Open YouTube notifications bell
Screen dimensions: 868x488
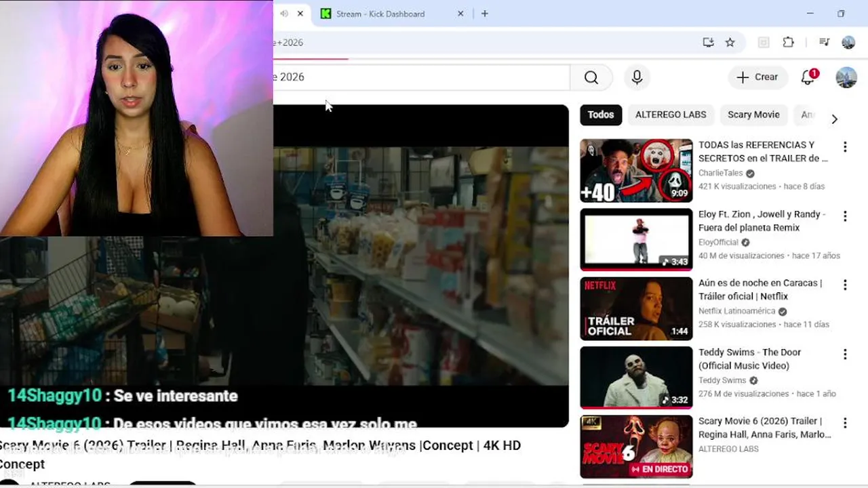pyautogui.click(x=808, y=77)
